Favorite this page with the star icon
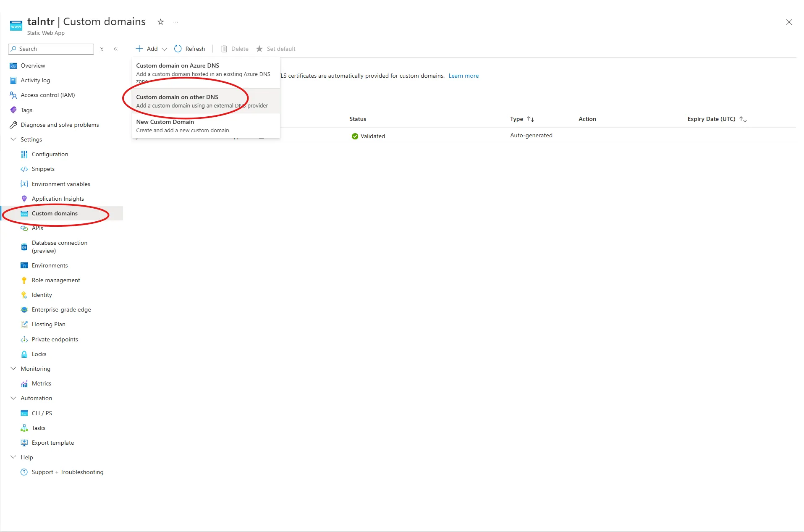Image resolution: width=804 pixels, height=532 pixels. pos(160,22)
